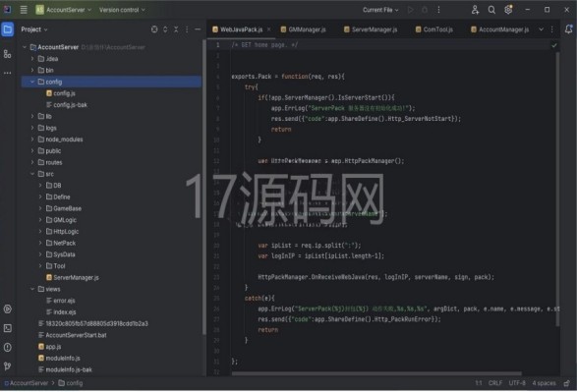Screen dimensions: 577x392
Task: Open the main hamburger menu
Action: [x=24, y=10]
